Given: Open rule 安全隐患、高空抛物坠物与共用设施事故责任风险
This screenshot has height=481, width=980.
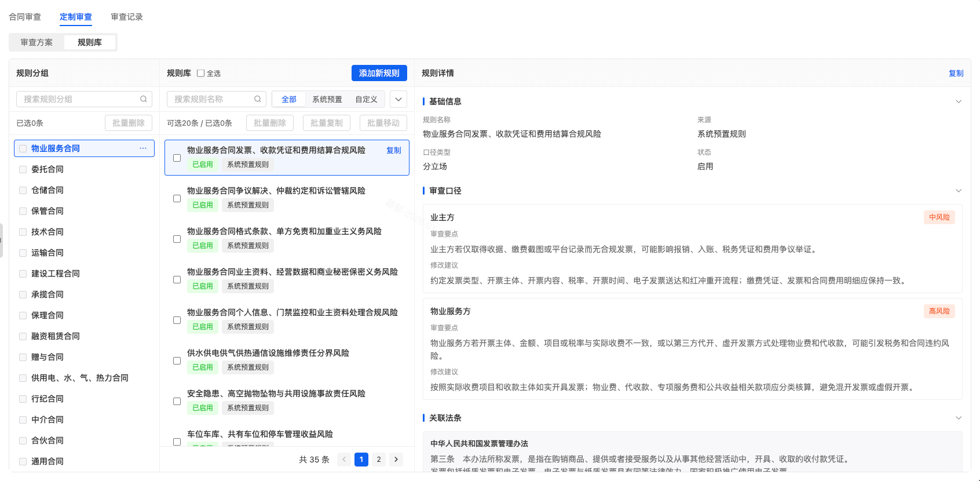Looking at the screenshot, I should click(x=287, y=401).
